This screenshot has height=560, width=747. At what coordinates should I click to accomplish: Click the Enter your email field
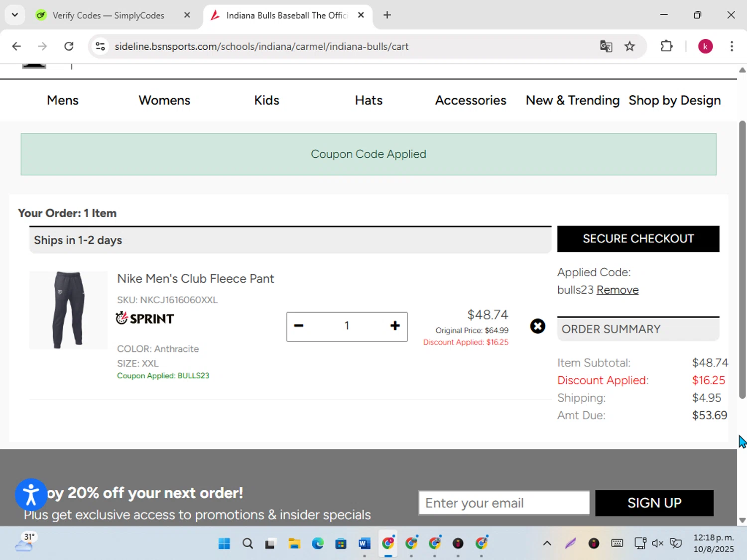(504, 503)
